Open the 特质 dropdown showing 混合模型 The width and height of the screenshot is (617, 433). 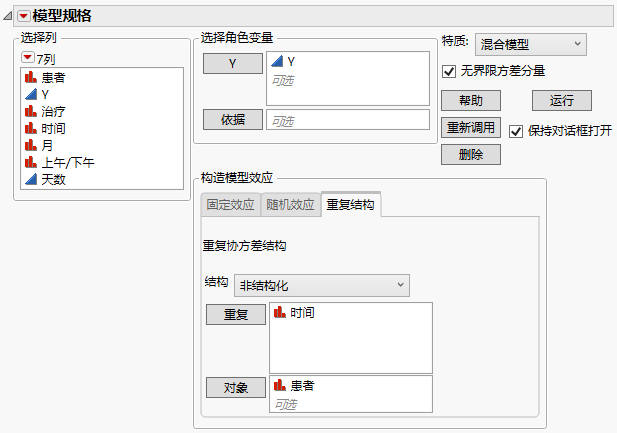click(531, 44)
